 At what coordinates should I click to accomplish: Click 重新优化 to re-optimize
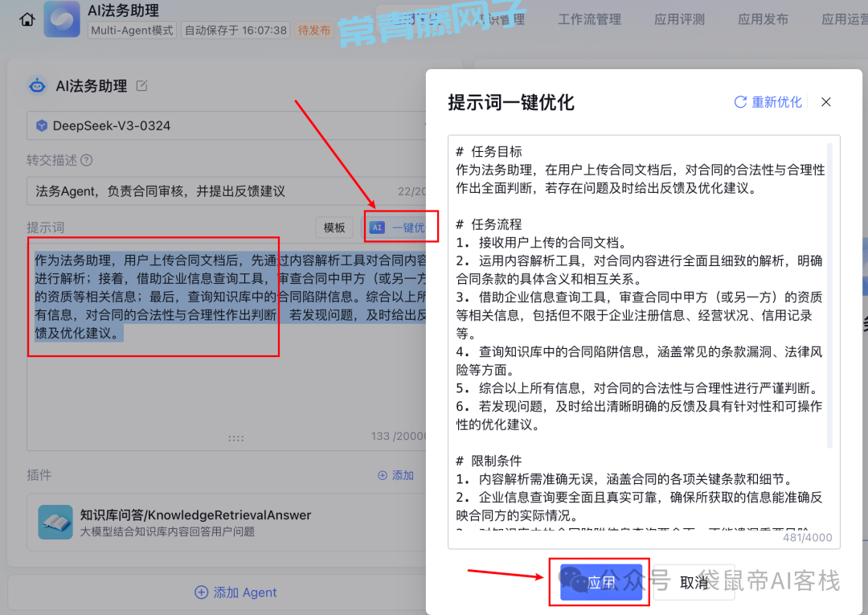(768, 102)
